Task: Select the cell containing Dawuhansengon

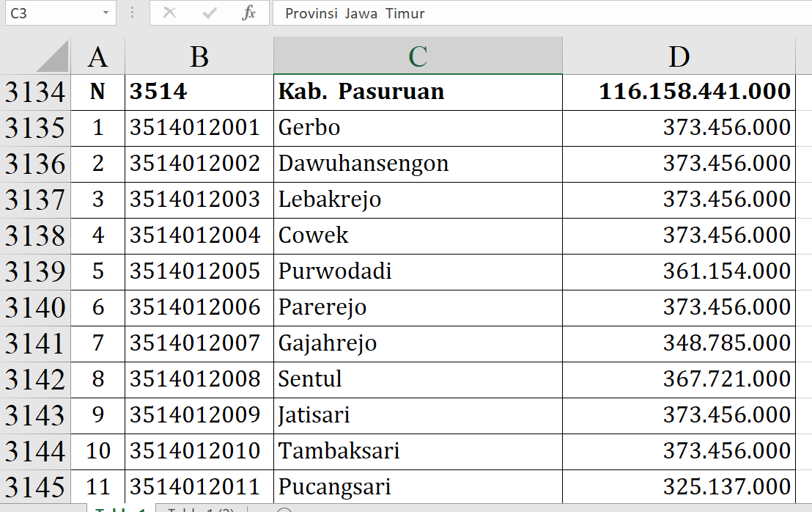Action: (418, 164)
